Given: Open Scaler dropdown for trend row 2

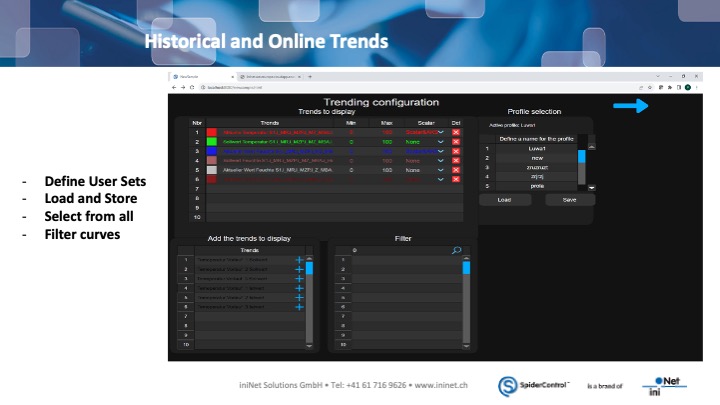Looking at the screenshot, I should pos(440,142).
